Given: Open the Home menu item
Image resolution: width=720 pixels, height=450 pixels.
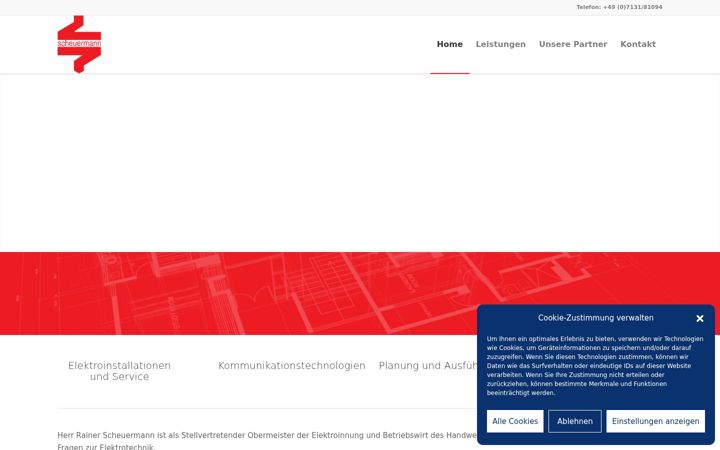Looking at the screenshot, I should click(x=450, y=44).
